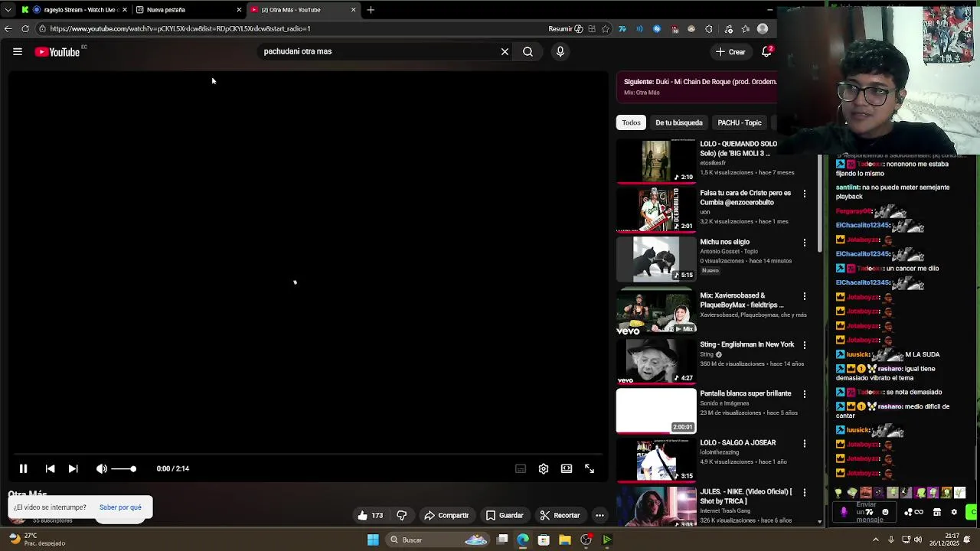
Task: Open options for LOLO - SALGO A JOSEAR
Action: (x=804, y=443)
